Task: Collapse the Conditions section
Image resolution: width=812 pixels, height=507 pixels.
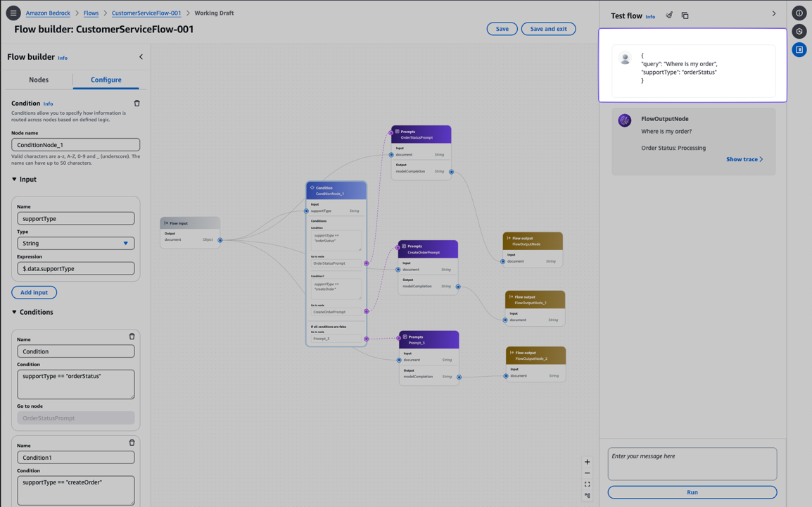Action: 14,312
